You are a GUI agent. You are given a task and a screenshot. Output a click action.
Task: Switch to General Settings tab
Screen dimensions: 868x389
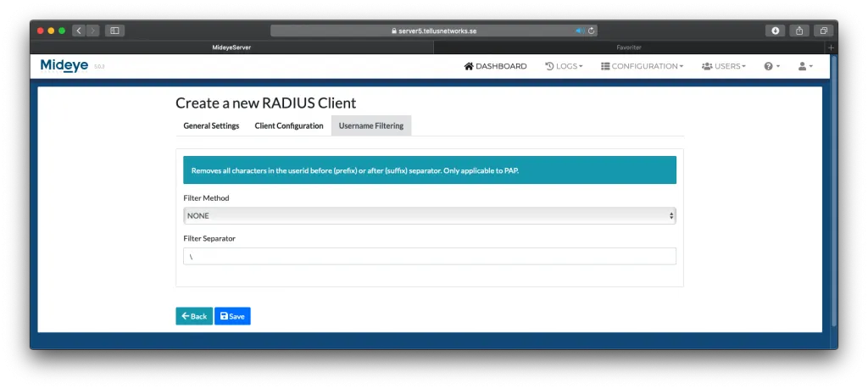(211, 125)
